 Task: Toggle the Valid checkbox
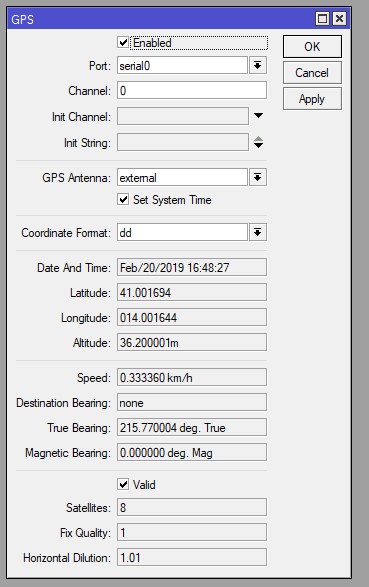(123, 484)
